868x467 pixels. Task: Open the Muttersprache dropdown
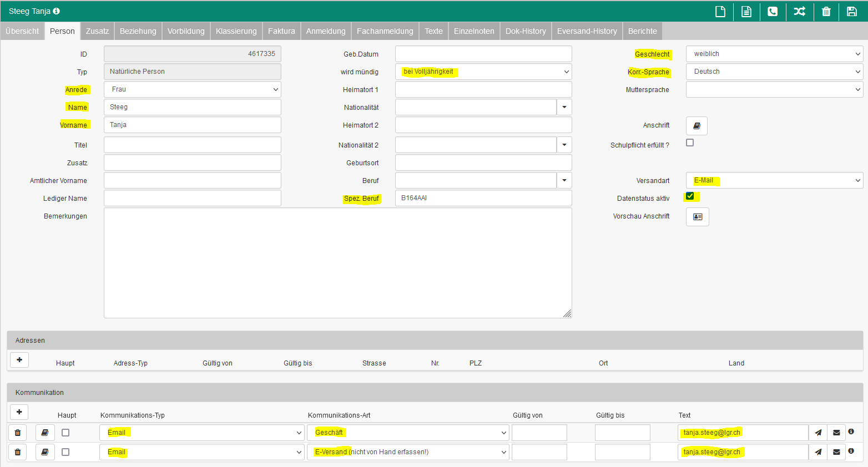click(x=774, y=89)
